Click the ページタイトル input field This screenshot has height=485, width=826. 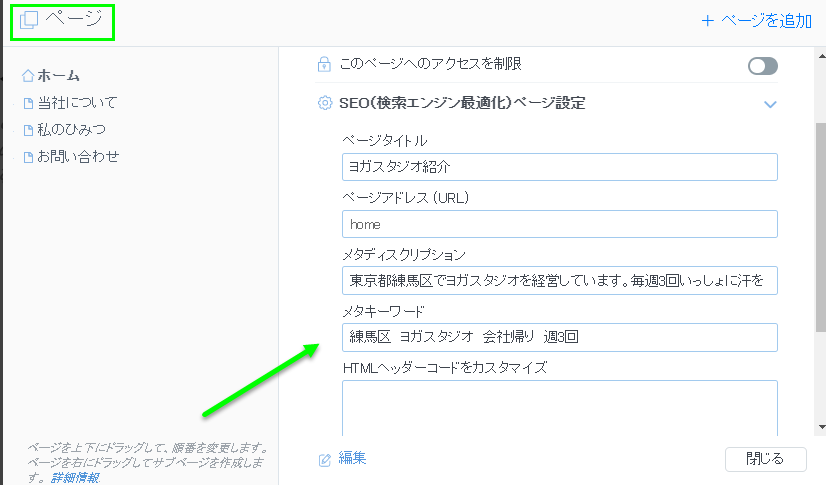point(559,167)
